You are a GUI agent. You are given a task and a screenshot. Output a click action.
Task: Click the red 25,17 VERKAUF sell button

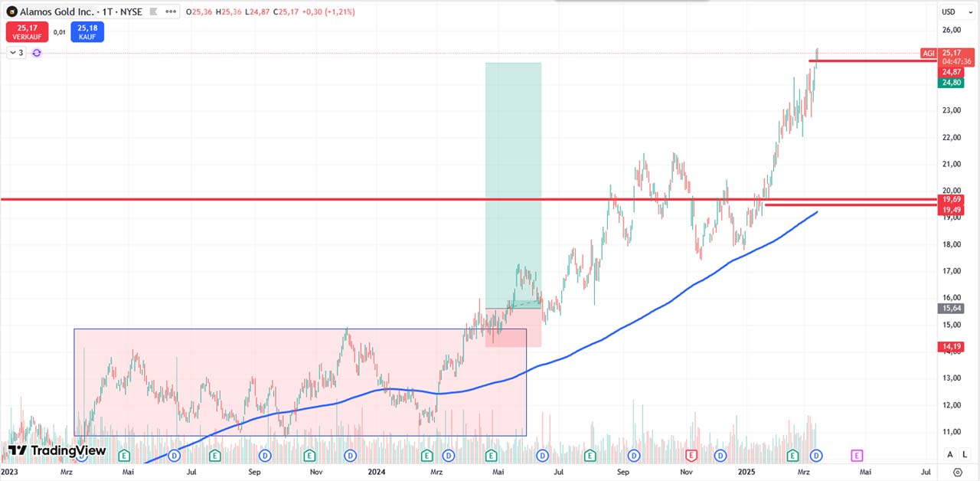pos(27,32)
